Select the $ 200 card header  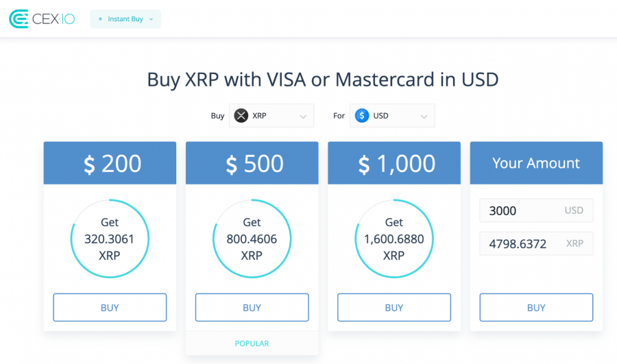(x=110, y=163)
